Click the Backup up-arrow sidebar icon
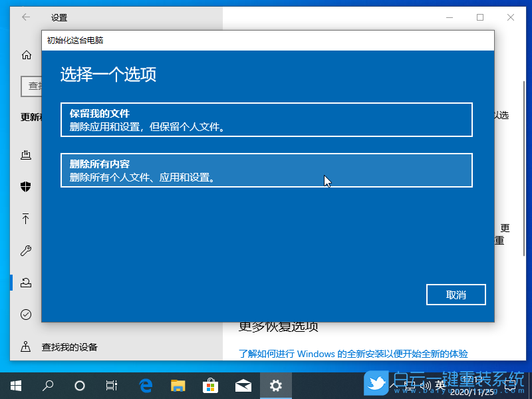The height and width of the screenshot is (399, 532). [x=26, y=219]
